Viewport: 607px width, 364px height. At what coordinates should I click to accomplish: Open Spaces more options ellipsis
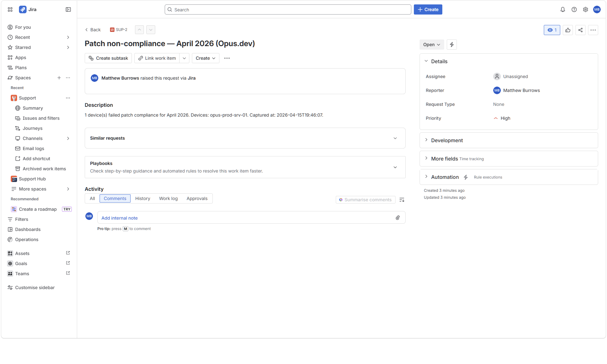68,78
